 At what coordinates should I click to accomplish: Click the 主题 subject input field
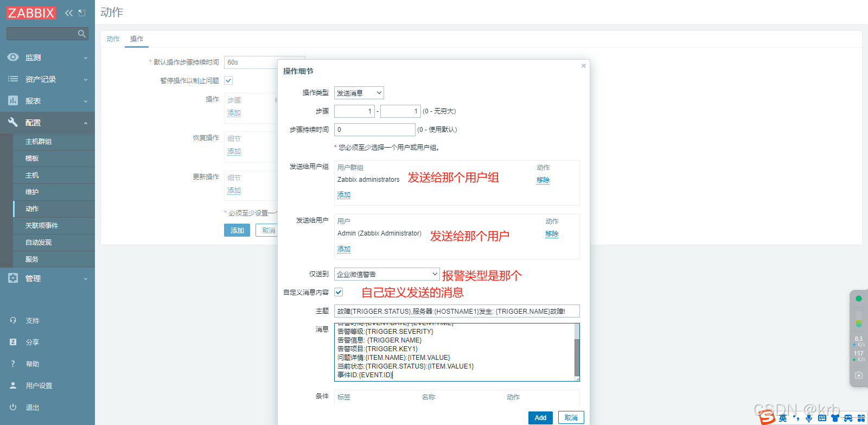(457, 311)
